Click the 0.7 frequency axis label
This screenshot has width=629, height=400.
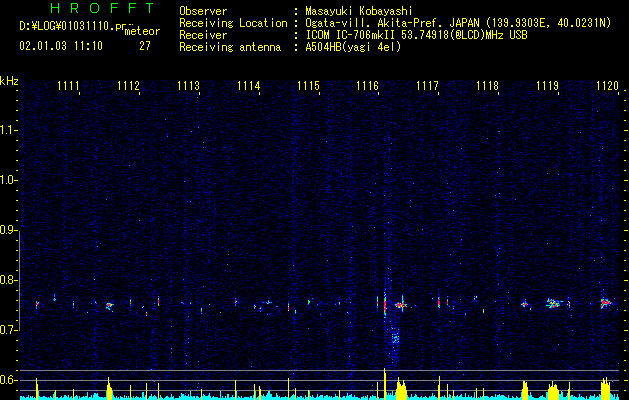8,330
